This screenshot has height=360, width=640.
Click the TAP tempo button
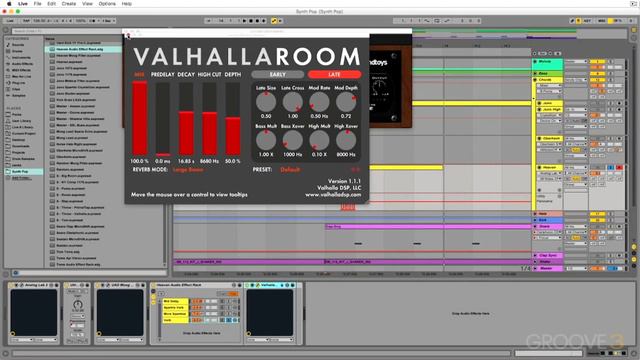27,20
